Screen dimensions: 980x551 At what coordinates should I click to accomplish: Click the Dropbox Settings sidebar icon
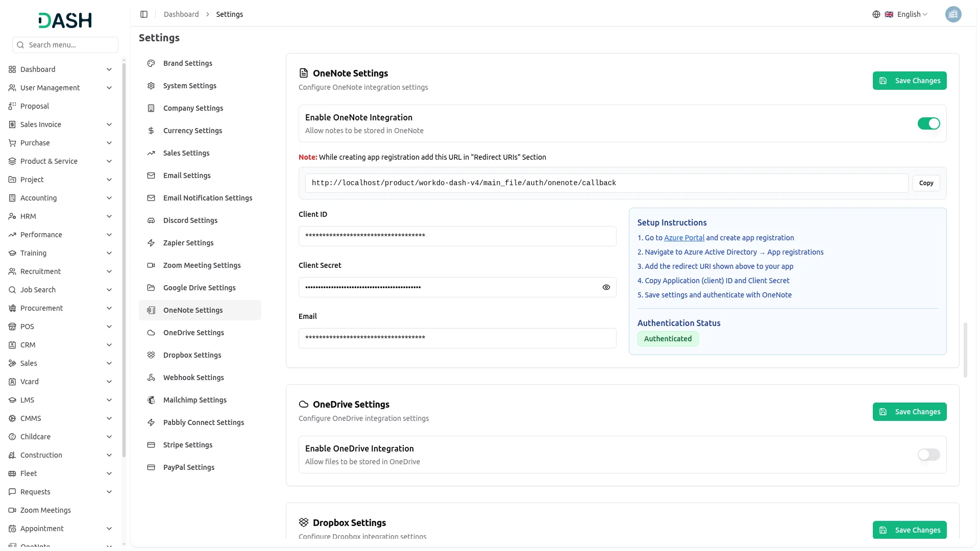click(151, 355)
